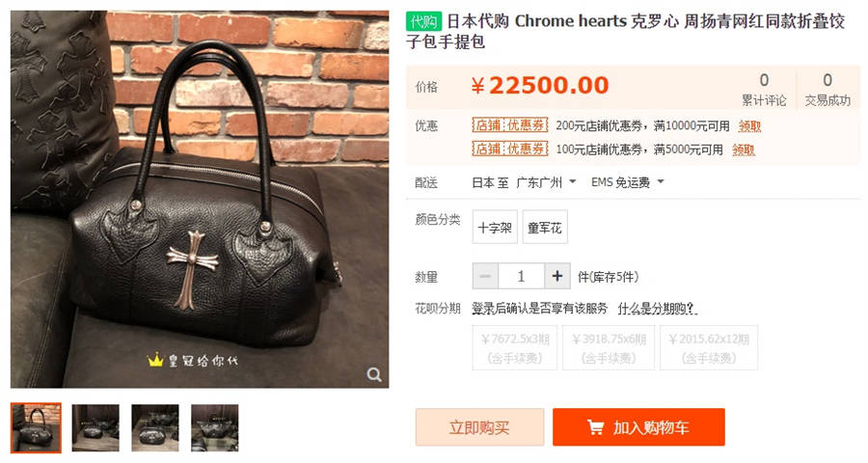Claim the 100元 store coupon via 领取
Viewport: 868px width, 463px height.
(x=744, y=150)
